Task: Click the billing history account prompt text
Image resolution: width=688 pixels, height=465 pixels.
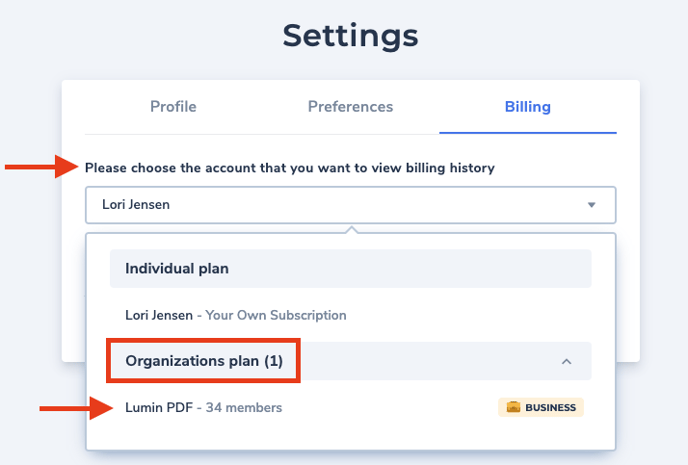Action: 290,168
